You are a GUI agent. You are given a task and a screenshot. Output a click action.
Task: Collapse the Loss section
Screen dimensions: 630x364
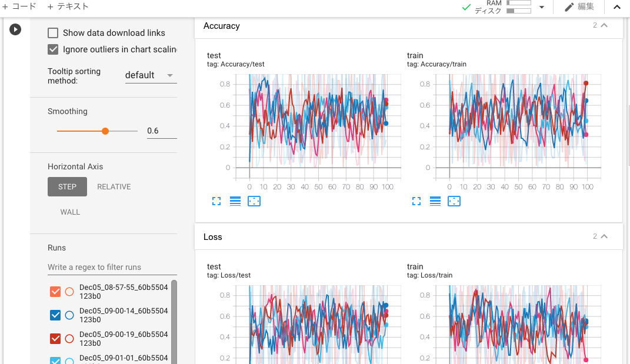click(x=605, y=236)
